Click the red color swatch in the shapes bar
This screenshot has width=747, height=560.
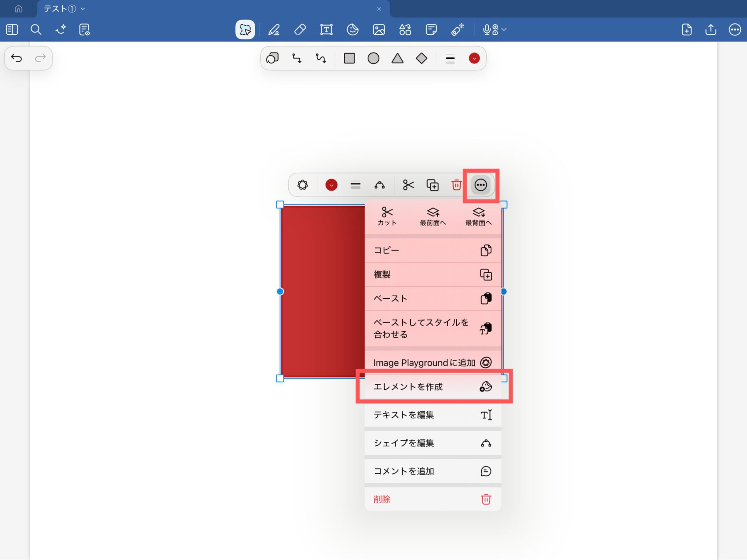click(474, 58)
